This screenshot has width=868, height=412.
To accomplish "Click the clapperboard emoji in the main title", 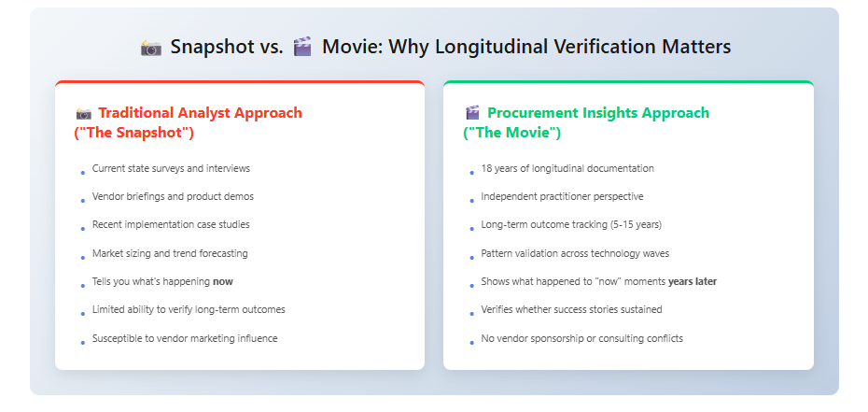I will click(301, 48).
